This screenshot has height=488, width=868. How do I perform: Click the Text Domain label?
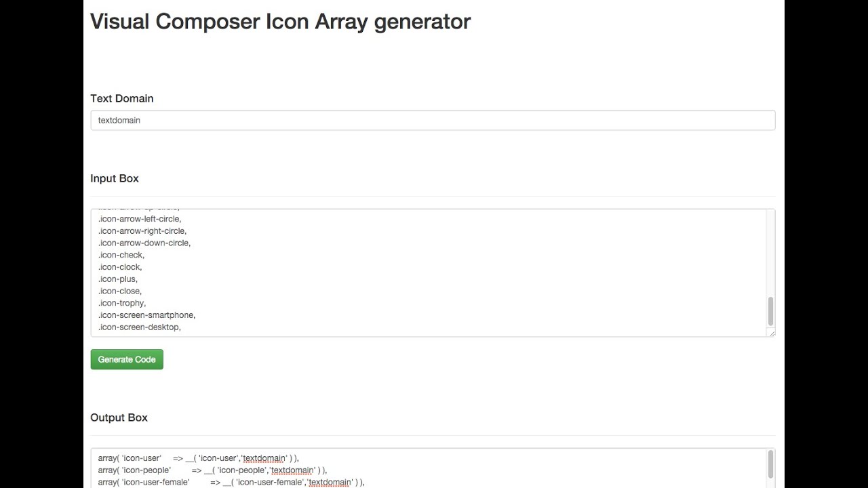(122, 98)
